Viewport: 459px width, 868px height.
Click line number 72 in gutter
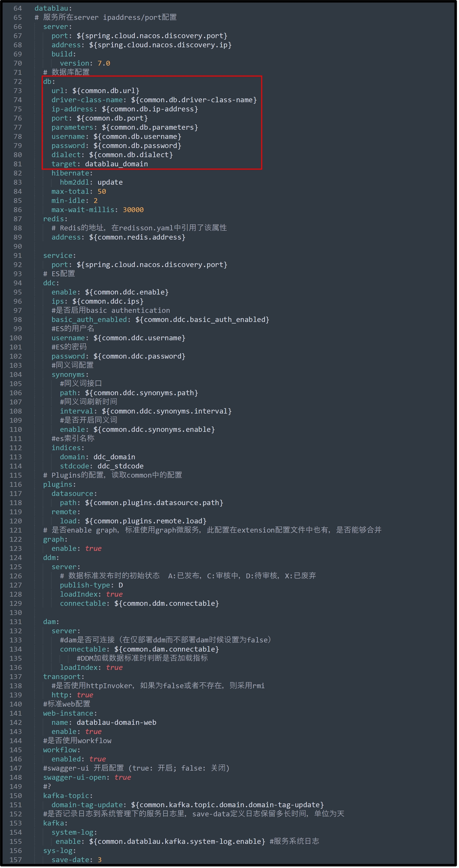[18, 82]
